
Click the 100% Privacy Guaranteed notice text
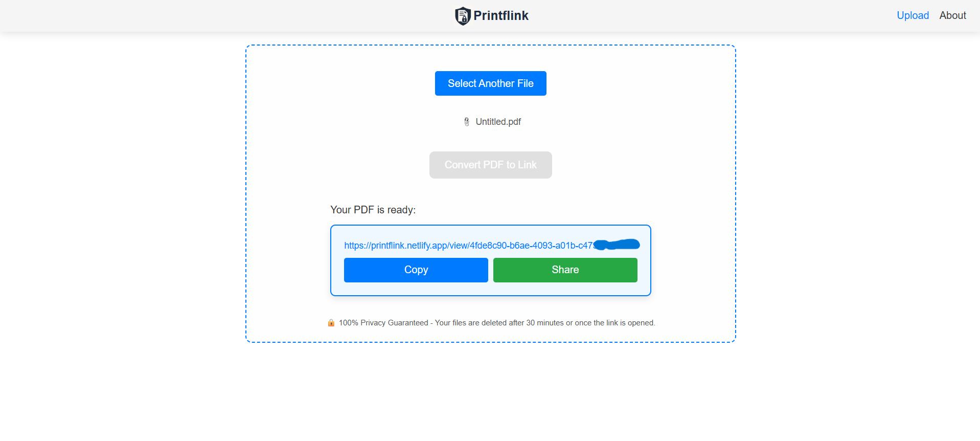[x=496, y=323]
